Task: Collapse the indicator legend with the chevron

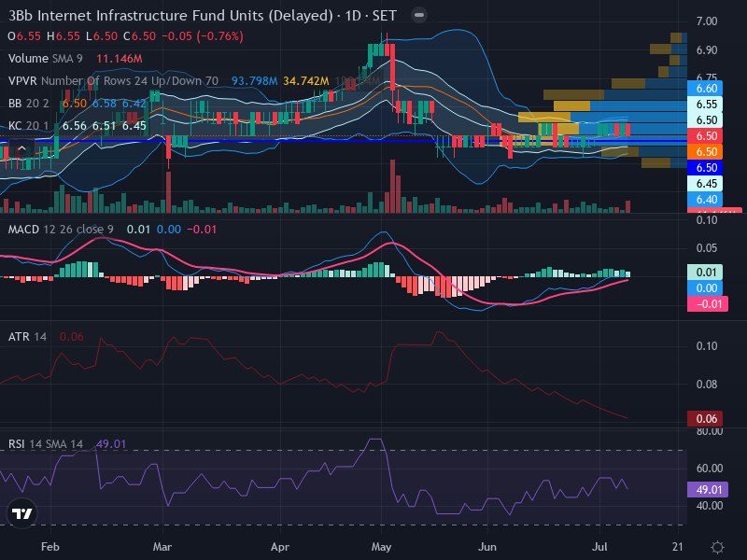Action: 21,148
